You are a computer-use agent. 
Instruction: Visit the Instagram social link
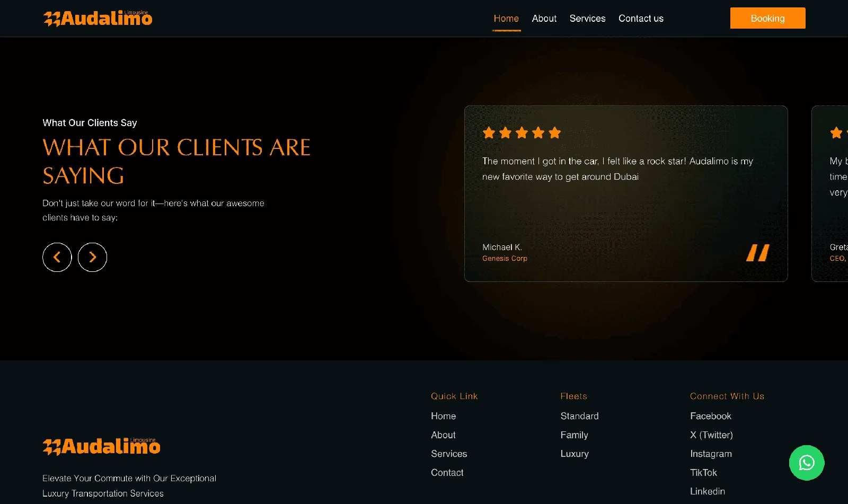[x=711, y=454]
